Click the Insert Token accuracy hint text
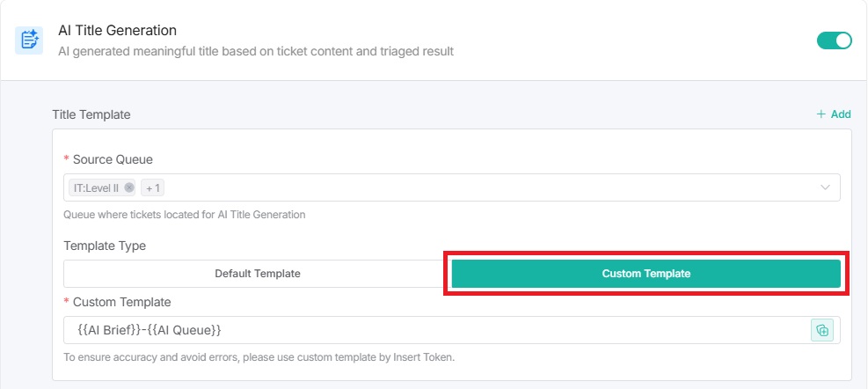Image resolution: width=868 pixels, height=389 pixels. pyautogui.click(x=259, y=357)
